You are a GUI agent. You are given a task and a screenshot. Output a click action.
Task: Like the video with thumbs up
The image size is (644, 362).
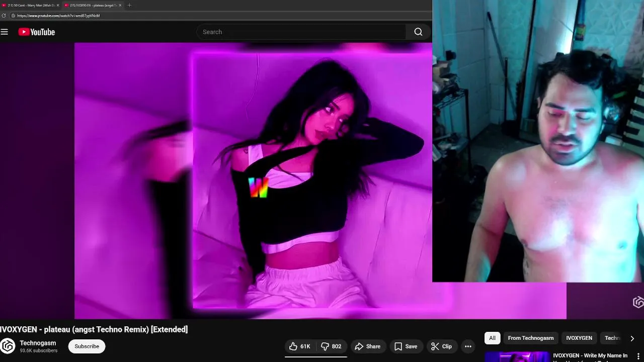(x=300, y=346)
